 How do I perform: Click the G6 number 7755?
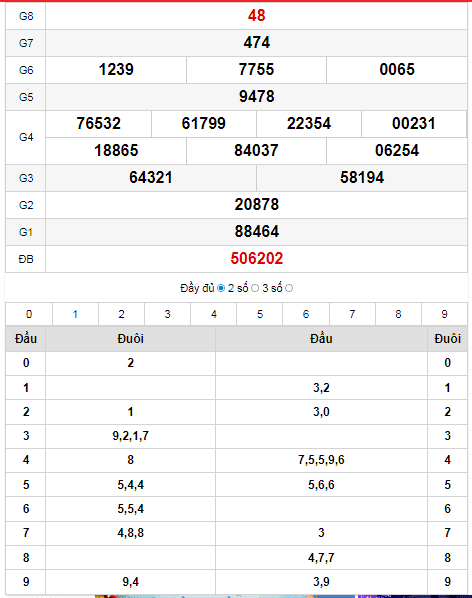(256, 69)
